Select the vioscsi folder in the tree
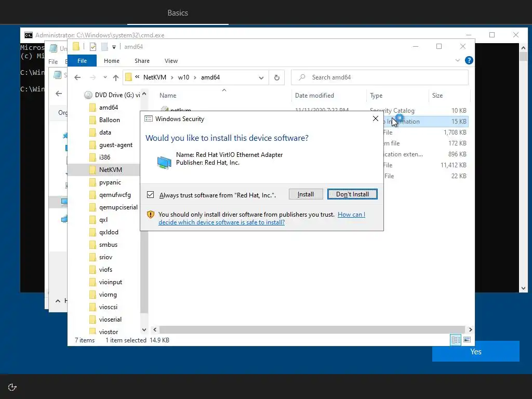This screenshot has height=399, width=532. (108, 307)
